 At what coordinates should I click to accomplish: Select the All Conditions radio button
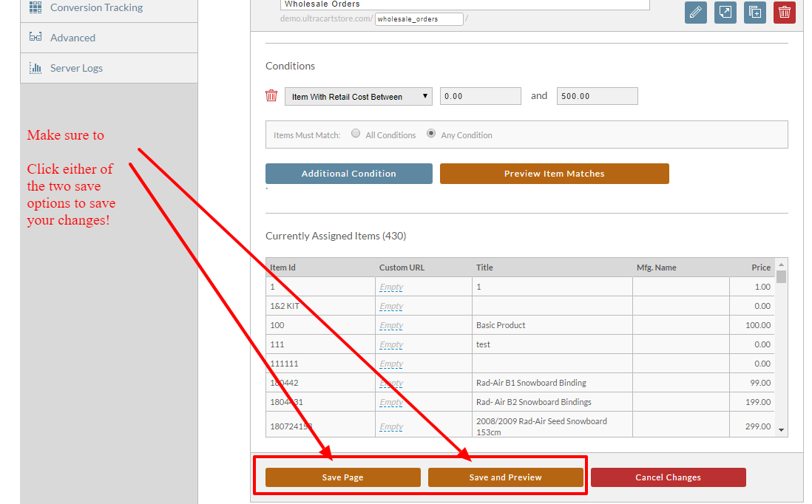[x=356, y=134]
